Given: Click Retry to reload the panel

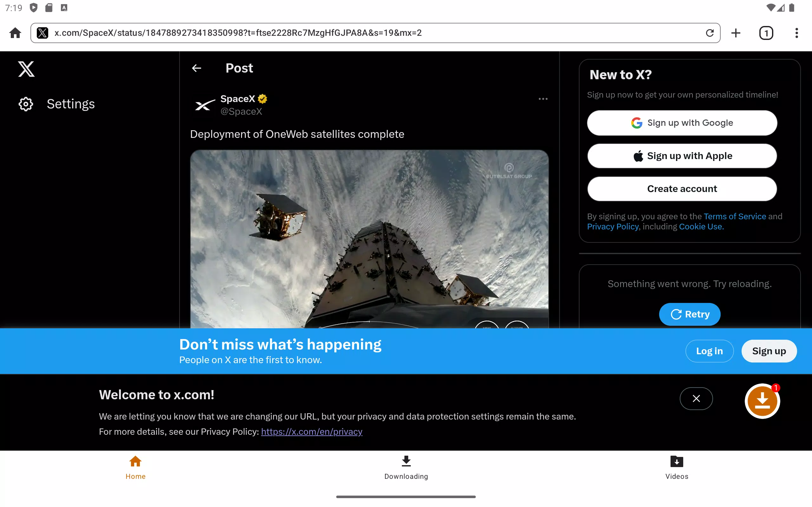Looking at the screenshot, I should click(690, 314).
